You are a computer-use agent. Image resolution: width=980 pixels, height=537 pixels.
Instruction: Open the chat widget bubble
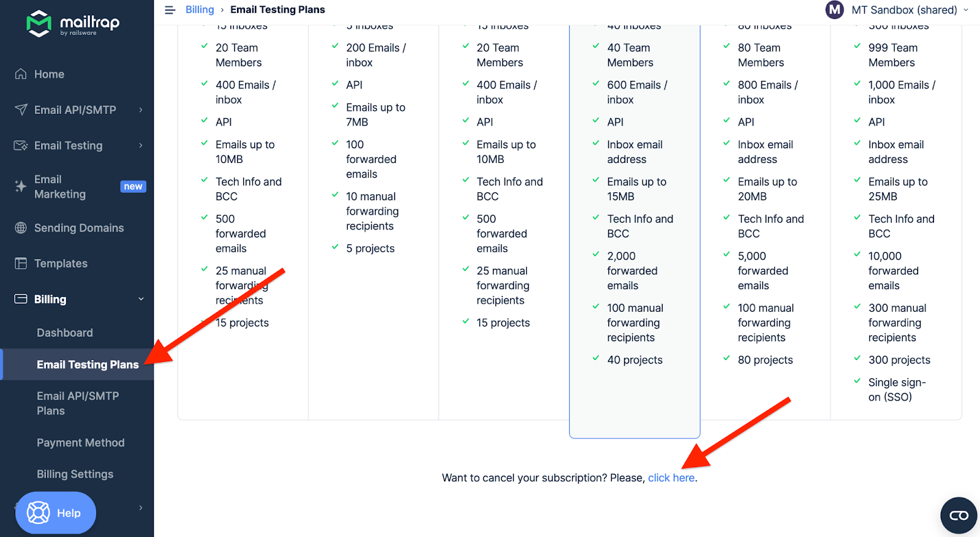coord(959,516)
